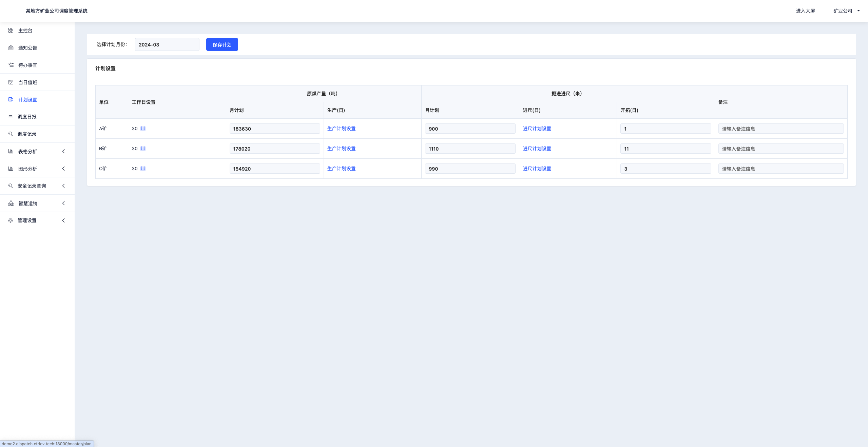868x447 pixels.
Task: Open C矿 进尺计划设置 link
Action: point(537,169)
